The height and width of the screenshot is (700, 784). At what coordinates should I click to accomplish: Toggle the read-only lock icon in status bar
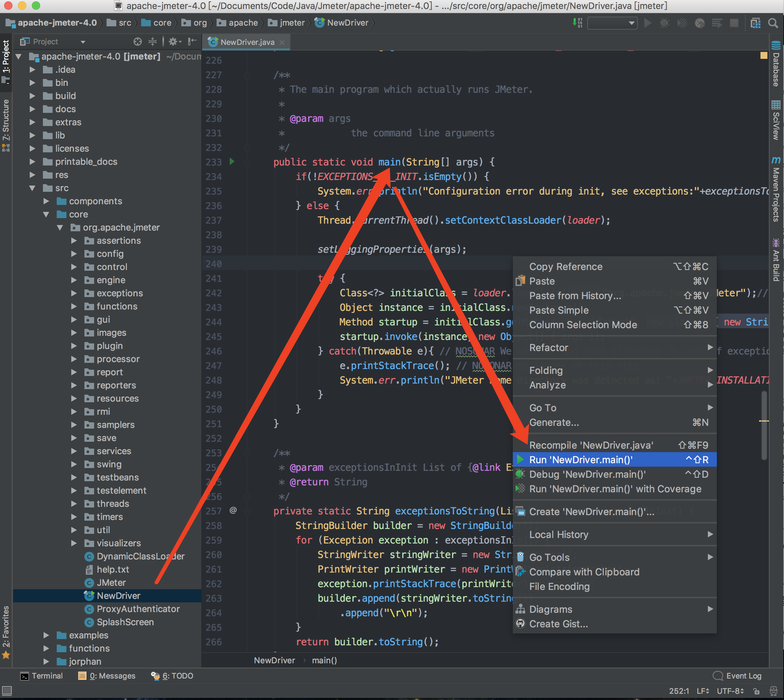coord(756,691)
